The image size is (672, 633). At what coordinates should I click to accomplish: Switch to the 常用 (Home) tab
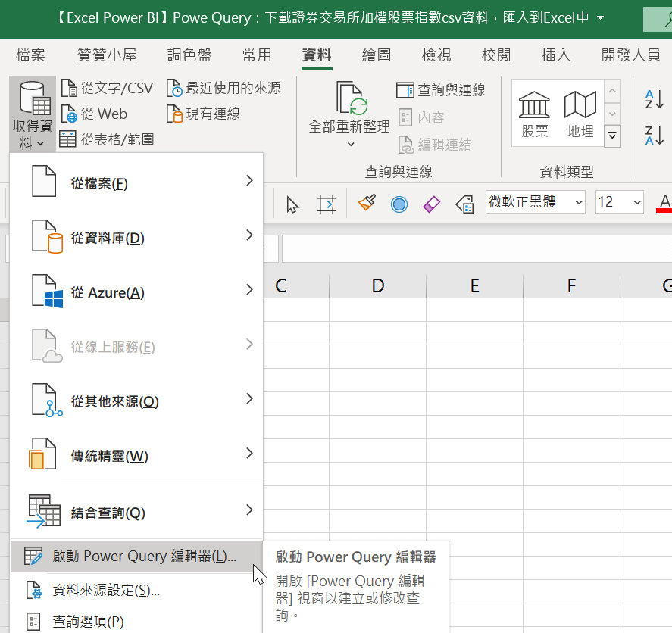point(257,55)
